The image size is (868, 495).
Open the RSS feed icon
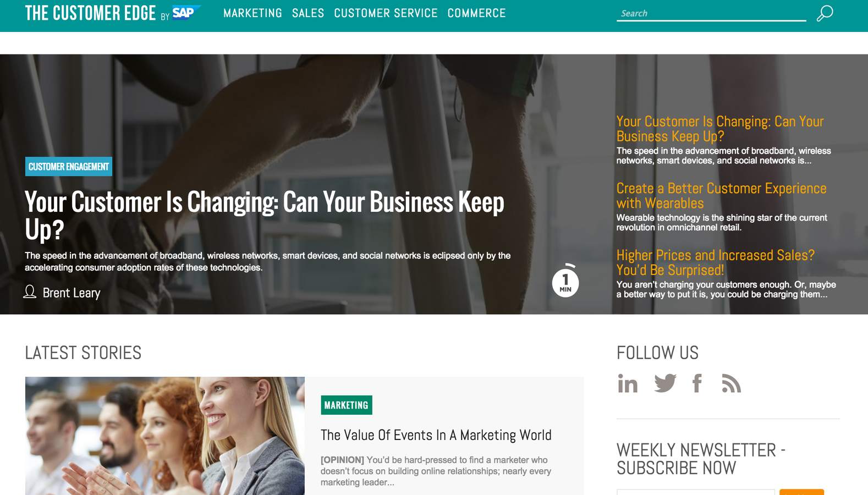(x=731, y=383)
